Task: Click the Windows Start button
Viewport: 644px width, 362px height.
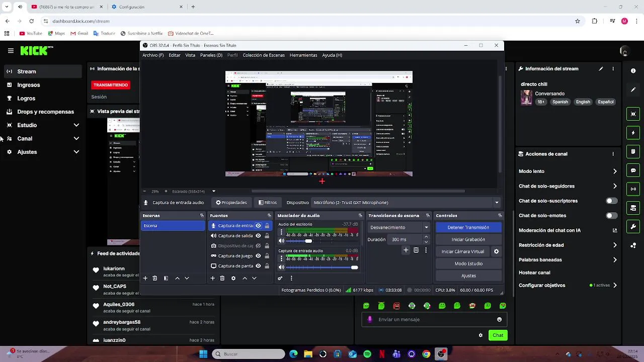Action: (x=203, y=354)
